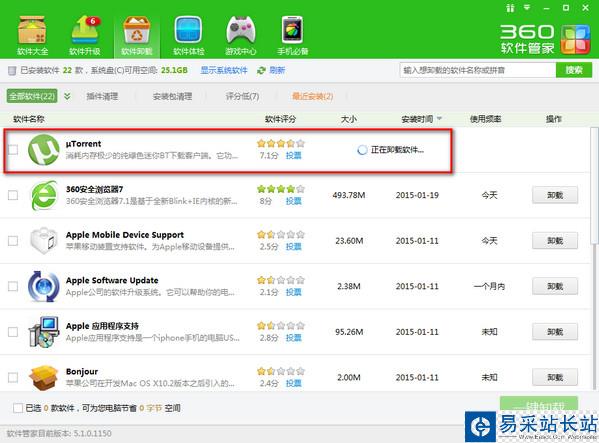Click the star rating of µTorrent
The image size is (599, 443).
tap(281, 144)
